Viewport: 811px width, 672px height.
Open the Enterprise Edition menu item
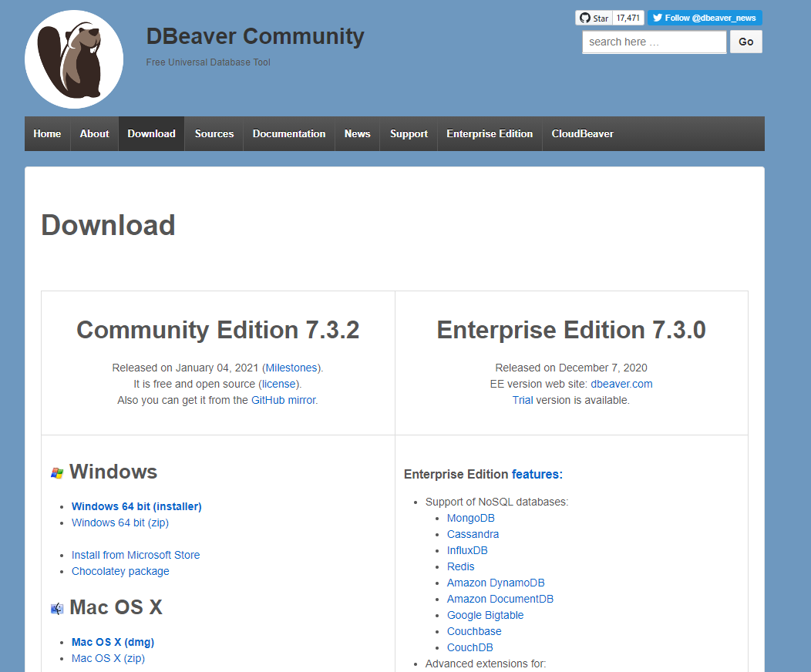pos(490,134)
